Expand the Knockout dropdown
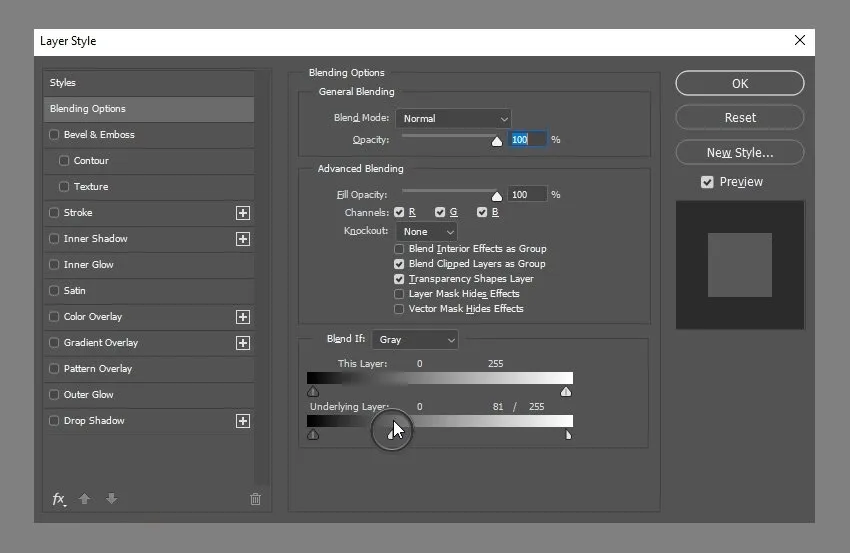Viewport: 850px width, 553px height. coord(426,231)
